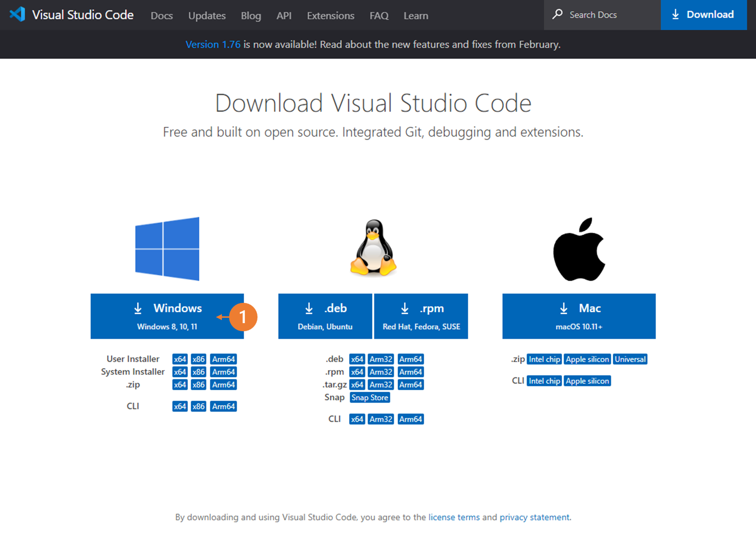Open the privacy statement link
The width and height of the screenshot is (756, 540).
click(x=535, y=517)
